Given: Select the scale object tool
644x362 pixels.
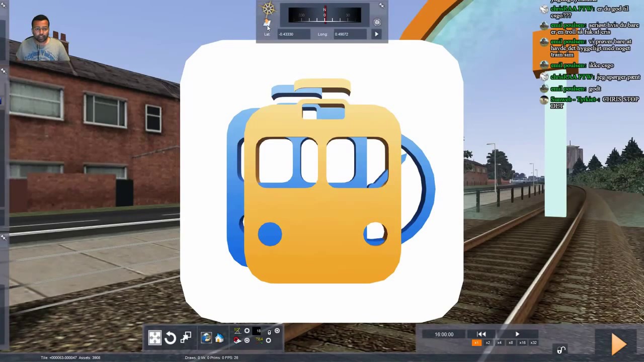Looking at the screenshot, I should 186,338.
